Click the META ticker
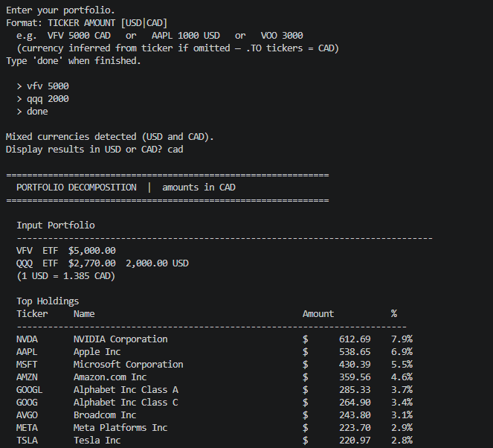Viewport: 493px width, 448px height. pyautogui.click(x=27, y=428)
